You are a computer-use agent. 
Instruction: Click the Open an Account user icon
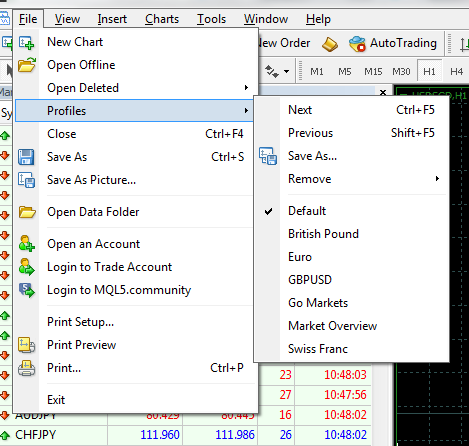click(x=27, y=244)
